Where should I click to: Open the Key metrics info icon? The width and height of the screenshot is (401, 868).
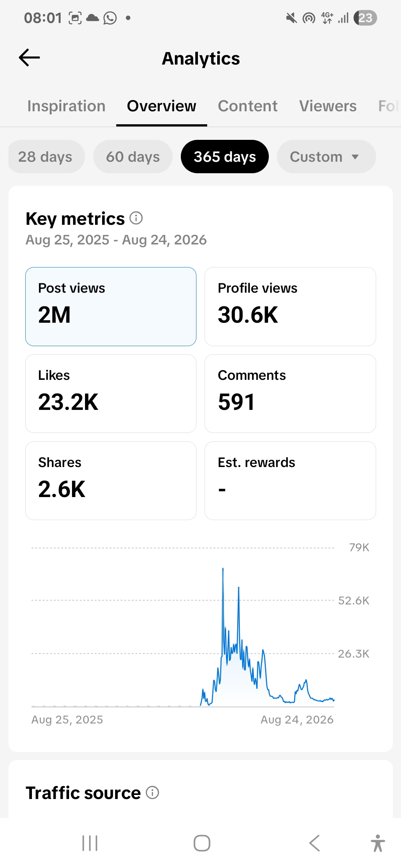pyautogui.click(x=136, y=218)
